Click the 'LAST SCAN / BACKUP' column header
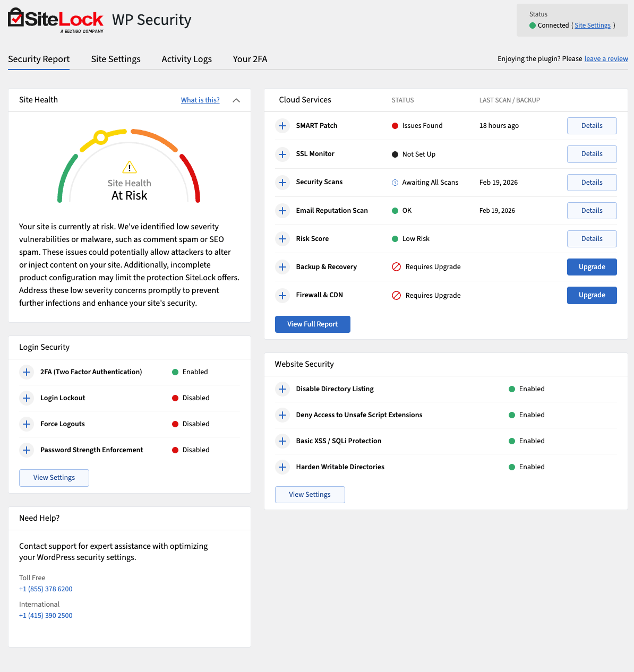 (510, 100)
